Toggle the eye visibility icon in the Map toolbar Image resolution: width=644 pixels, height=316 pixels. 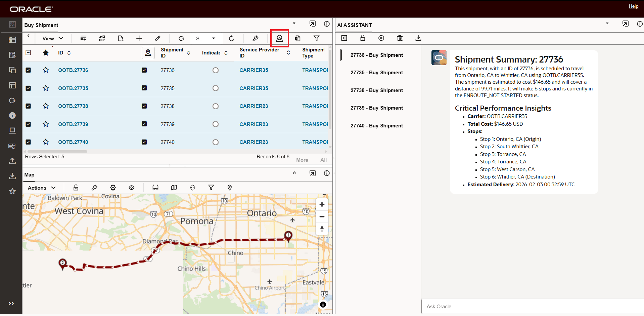click(x=132, y=188)
